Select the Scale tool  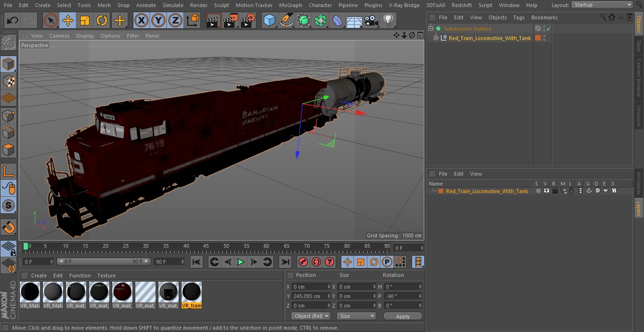tap(85, 20)
